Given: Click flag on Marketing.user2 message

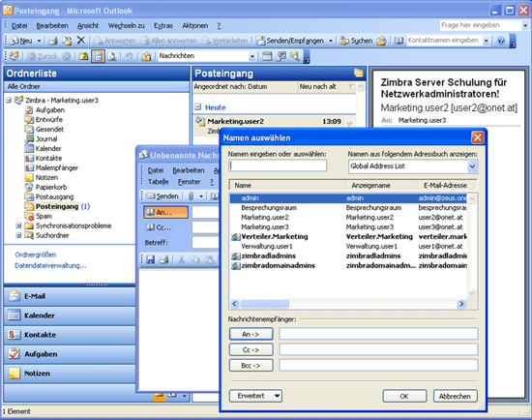Looking at the screenshot, I should (350, 124).
